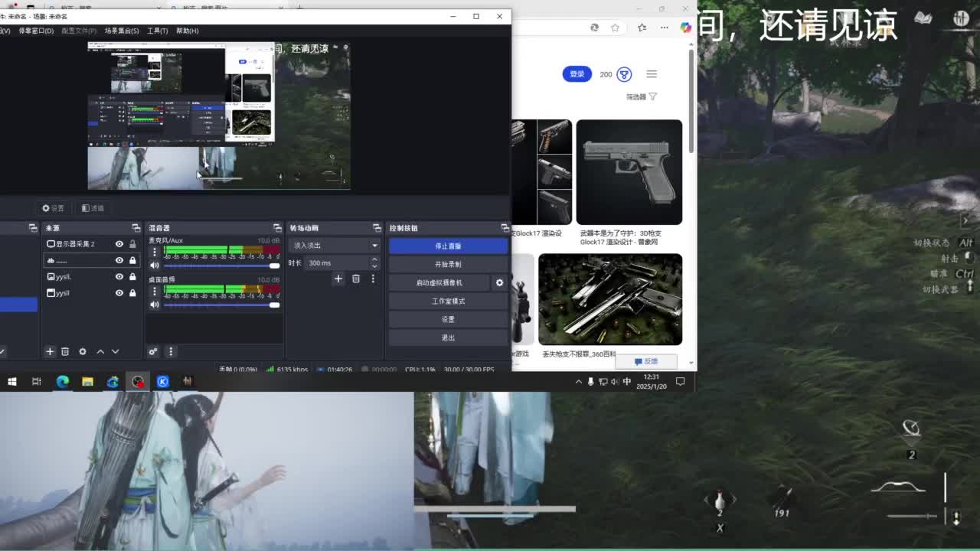The image size is (980, 551).
Task: Open browser three-dot settings menu
Action: pyautogui.click(x=665, y=28)
